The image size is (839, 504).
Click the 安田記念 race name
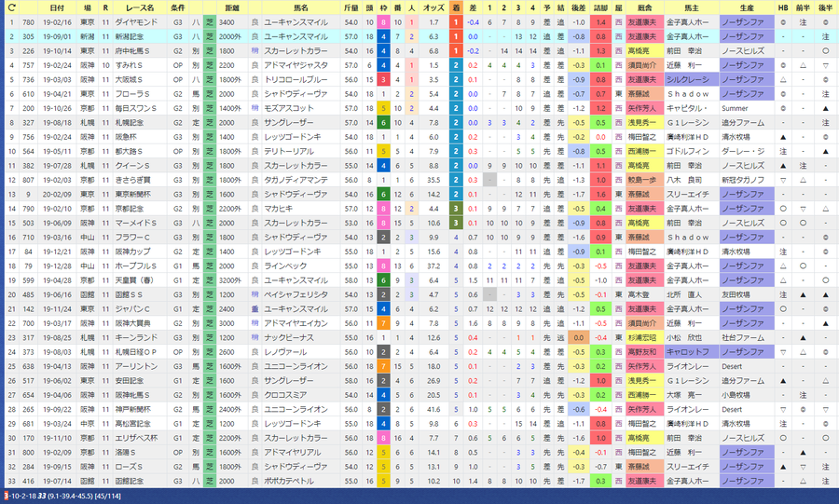130,380
